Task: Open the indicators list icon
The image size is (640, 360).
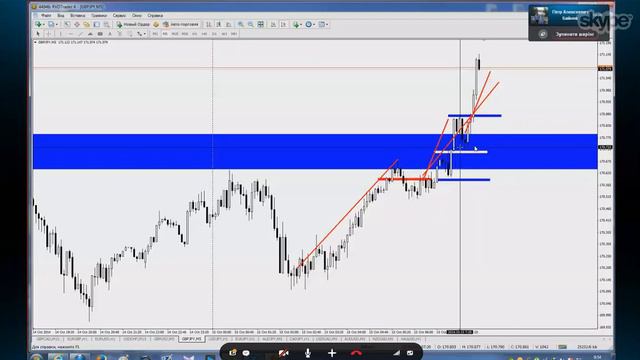Action: point(296,24)
